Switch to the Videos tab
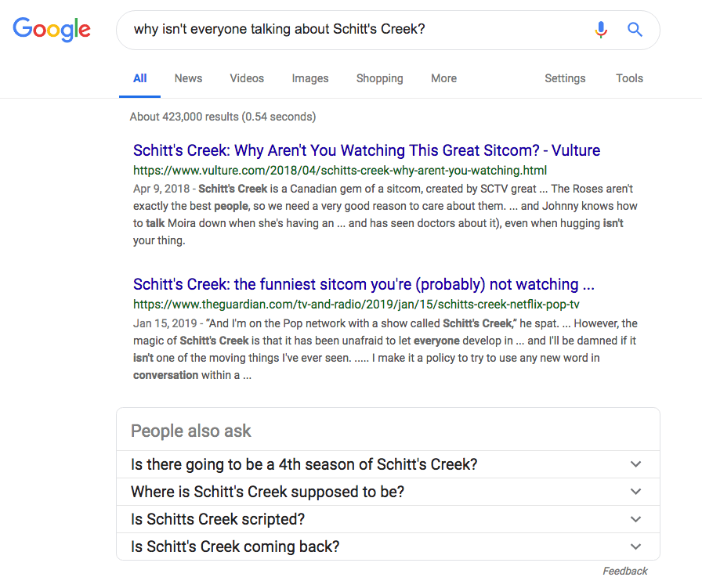Image resolution: width=702 pixels, height=588 pixels. coord(247,78)
